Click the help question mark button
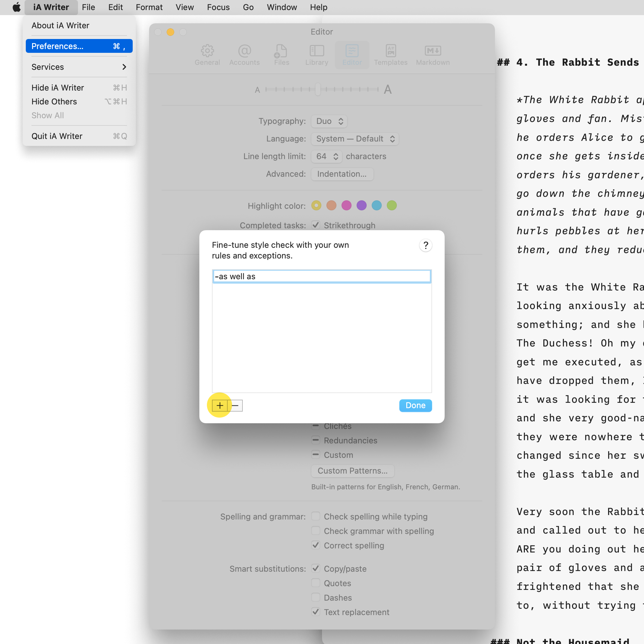This screenshot has height=644, width=644. (425, 246)
